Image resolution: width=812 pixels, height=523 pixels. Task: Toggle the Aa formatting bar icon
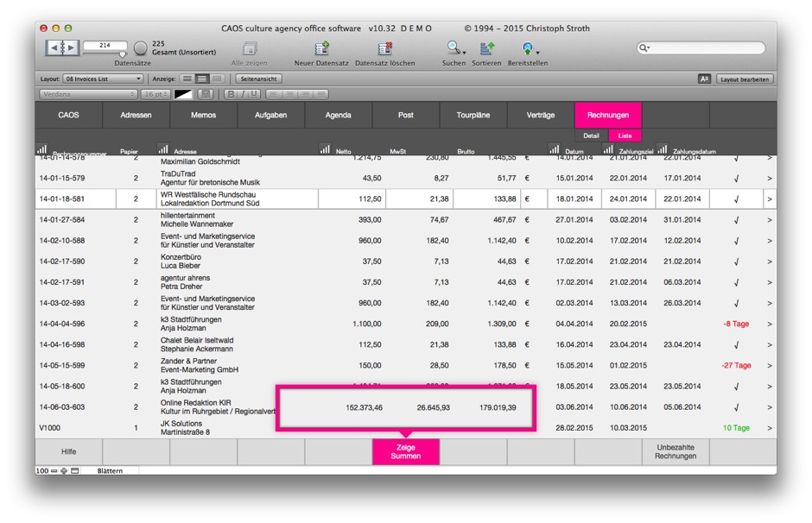click(x=704, y=79)
